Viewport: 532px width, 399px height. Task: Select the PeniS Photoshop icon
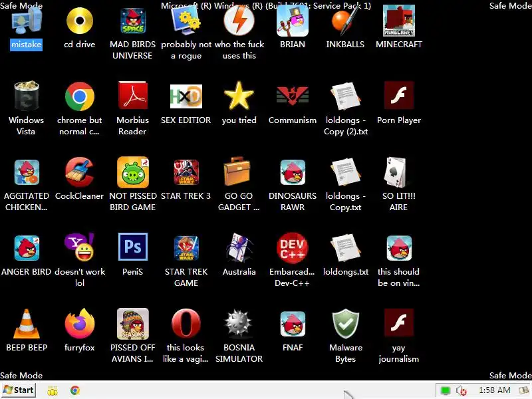(x=132, y=247)
